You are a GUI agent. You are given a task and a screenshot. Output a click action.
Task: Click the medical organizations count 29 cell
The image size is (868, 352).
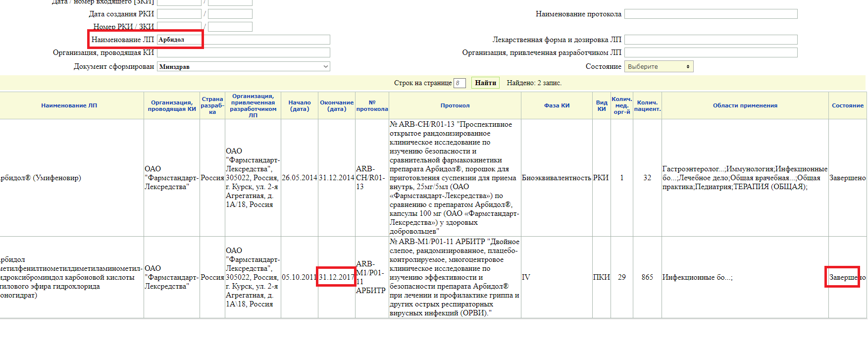622,277
